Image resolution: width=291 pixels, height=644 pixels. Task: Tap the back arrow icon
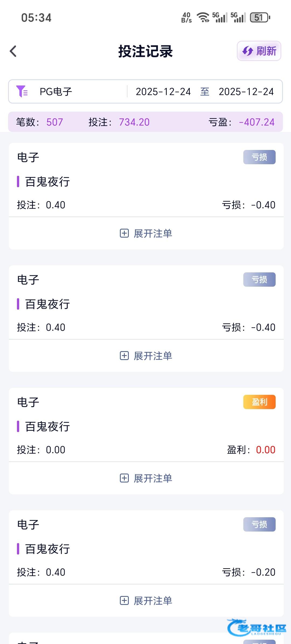pyautogui.click(x=13, y=51)
